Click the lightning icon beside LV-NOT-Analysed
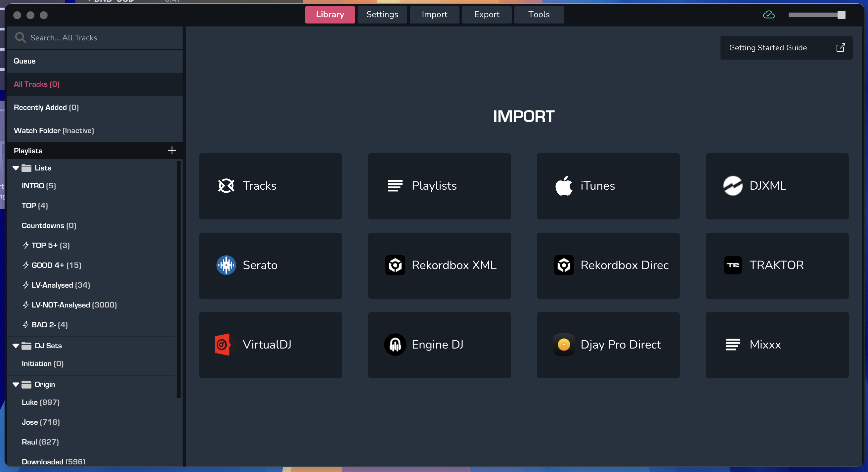 pyautogui.click(x=25, y=305)
